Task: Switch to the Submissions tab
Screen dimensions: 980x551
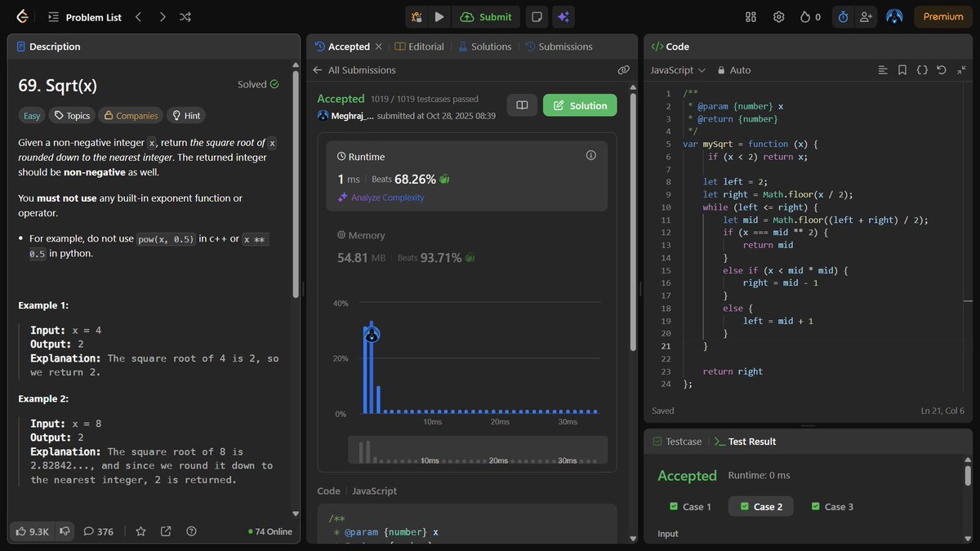Action: coord(559,47)
